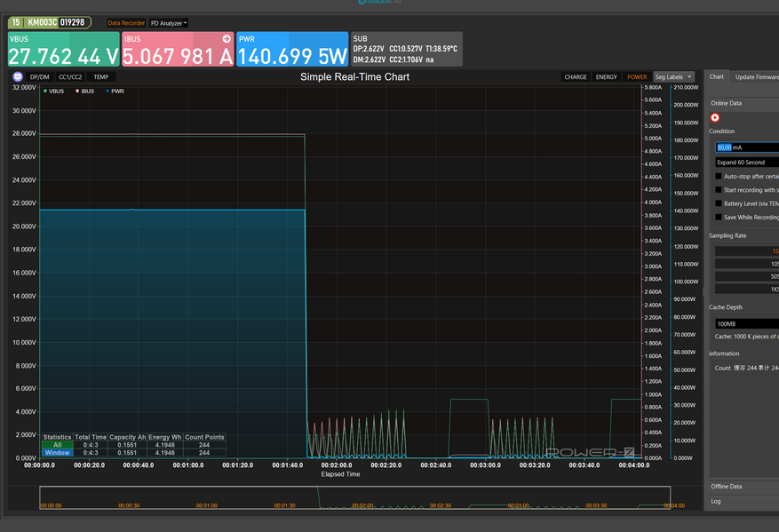779x532 pixels.
Task: Click the round blue icon beside DP/DM
Action: tap(18, 76)
